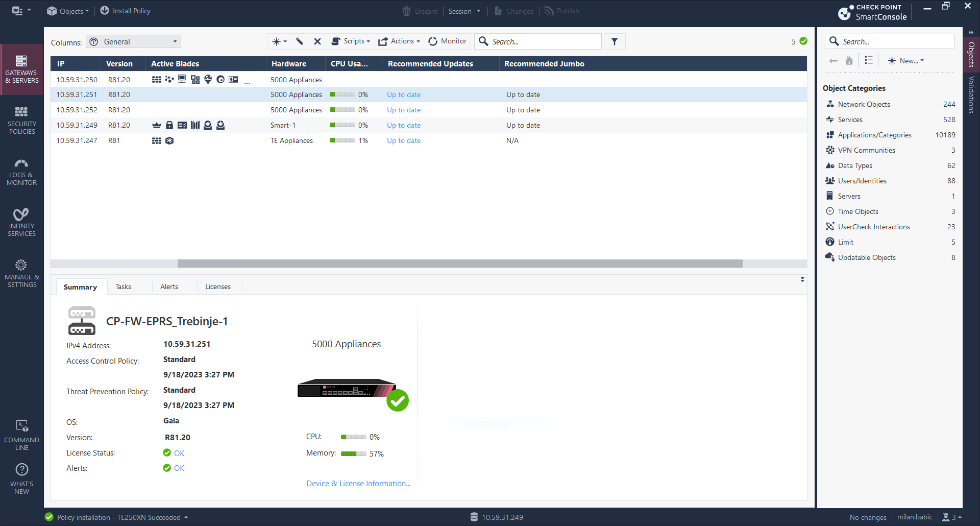Switch to the Alerts tab
This screenshot has width=980, height=526.
click(x=169, y=287)
